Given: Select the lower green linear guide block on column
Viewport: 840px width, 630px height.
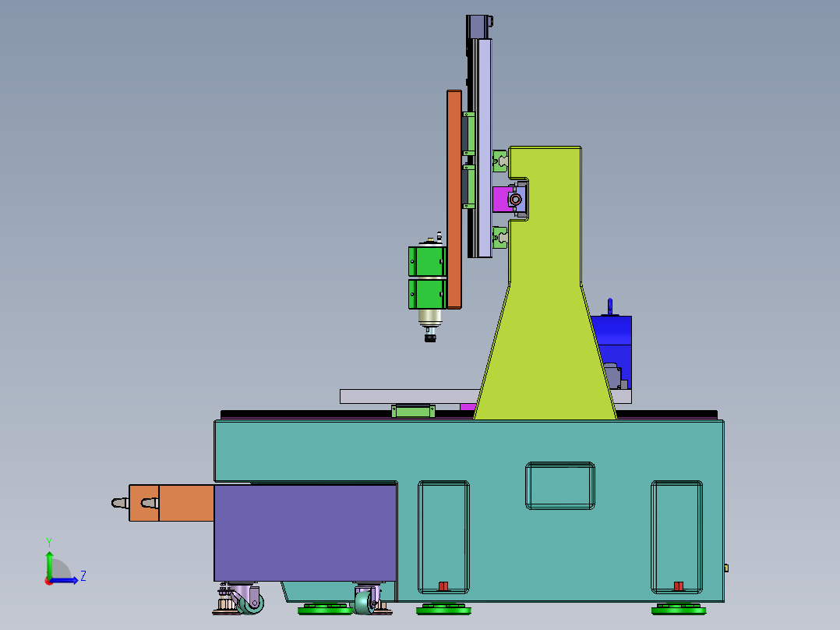Looking at the screenshot, I should (500, 238).
